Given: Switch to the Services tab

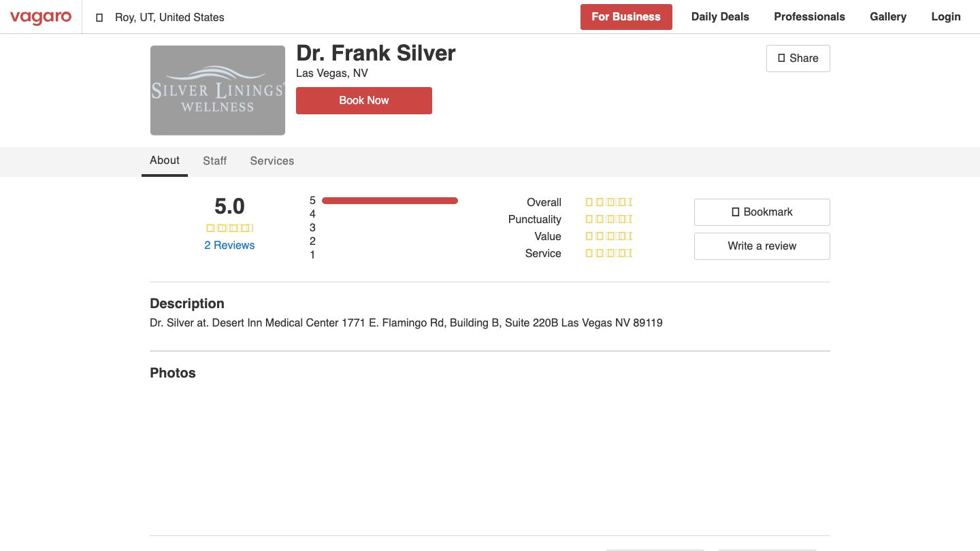Looking at the screenshot, I should pos(272,161).
